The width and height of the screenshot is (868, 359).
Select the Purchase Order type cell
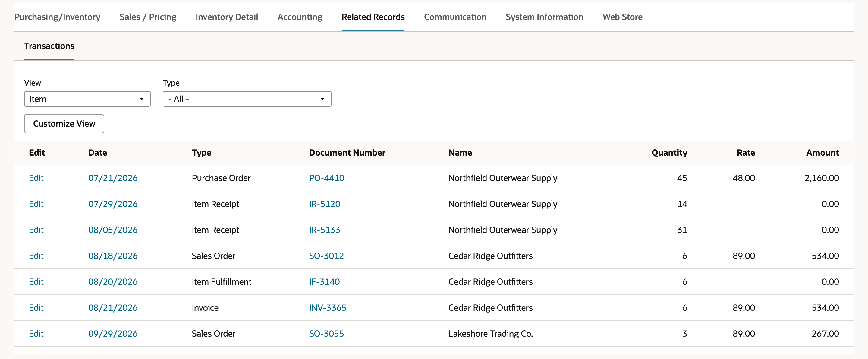click(221, 178)
